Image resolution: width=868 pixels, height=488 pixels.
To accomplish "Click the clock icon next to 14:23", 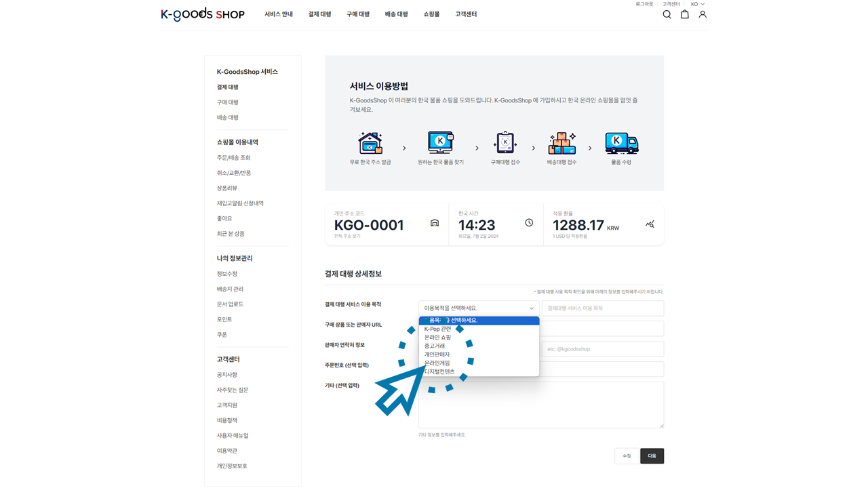I will (x=529, y=223).
